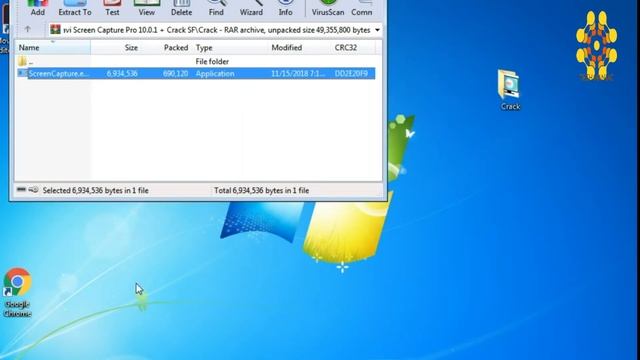Click the drive icon in status bar
This screenshot has width=640, height=360.
tap(21, 190)
